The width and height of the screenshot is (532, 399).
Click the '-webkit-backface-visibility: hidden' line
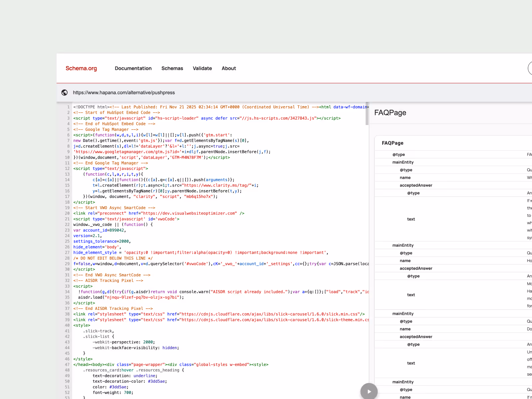pyautogui.click(x=136, y=348)
